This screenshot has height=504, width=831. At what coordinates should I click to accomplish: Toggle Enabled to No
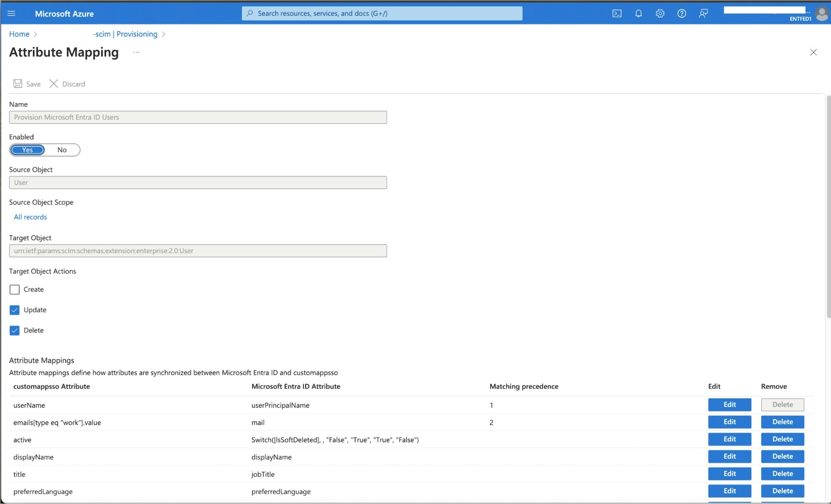click(62, 150)
